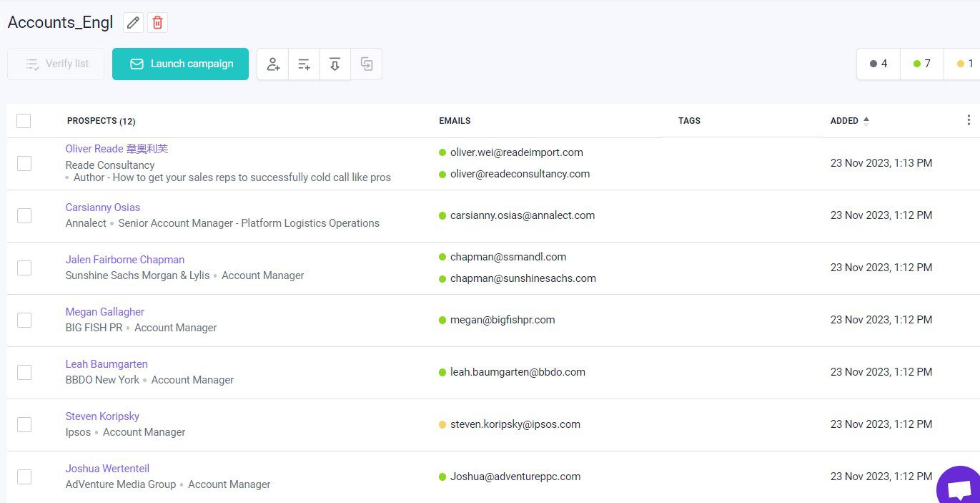This screenshot has width=980, height=503.
Task: Click email leah.baumgarten@bbdo.com
Action: 518,372
